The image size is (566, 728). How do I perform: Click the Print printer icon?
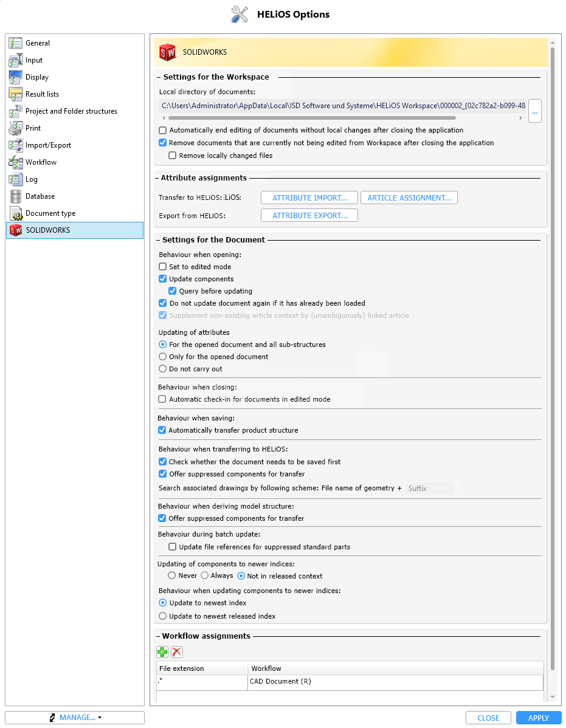click(15, 128)
